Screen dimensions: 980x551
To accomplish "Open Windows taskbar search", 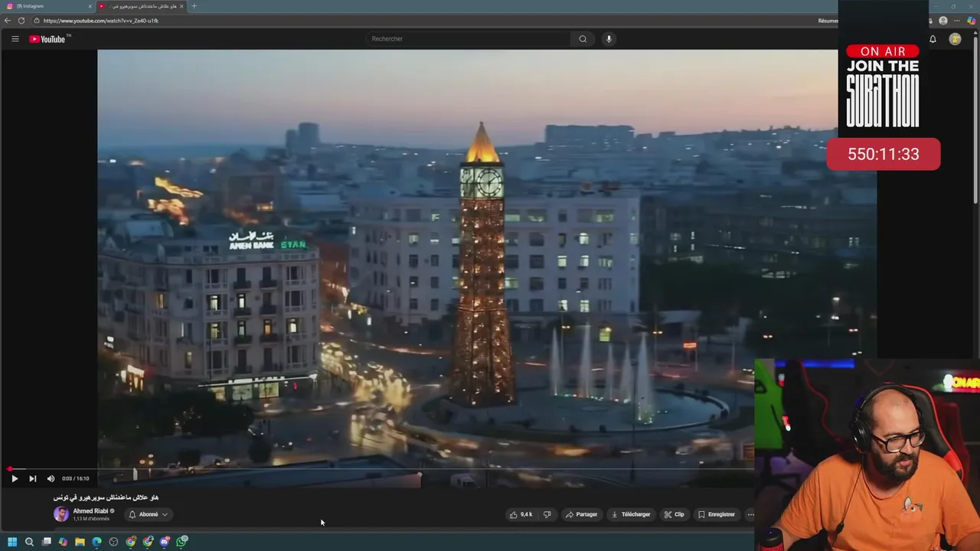I will click(x=29, y=542).
